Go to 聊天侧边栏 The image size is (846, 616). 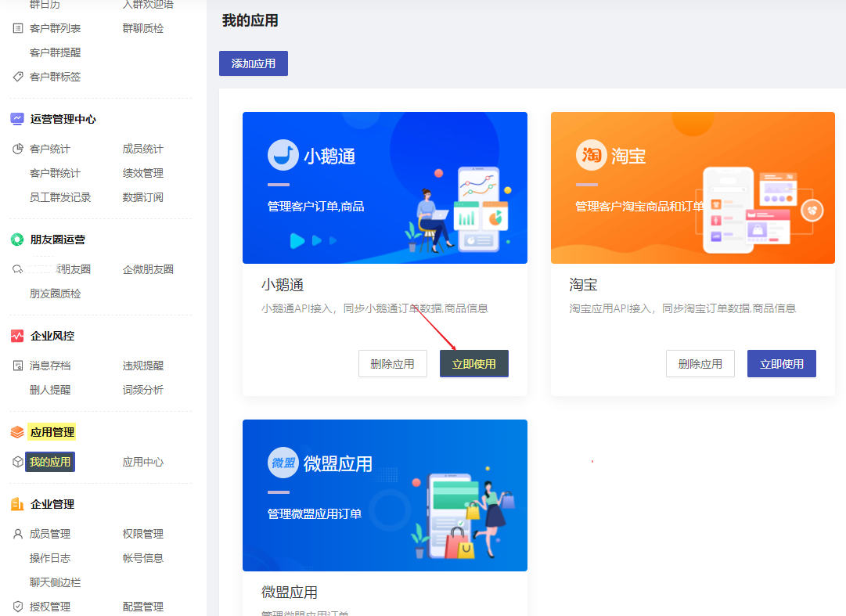pos(55,582)
